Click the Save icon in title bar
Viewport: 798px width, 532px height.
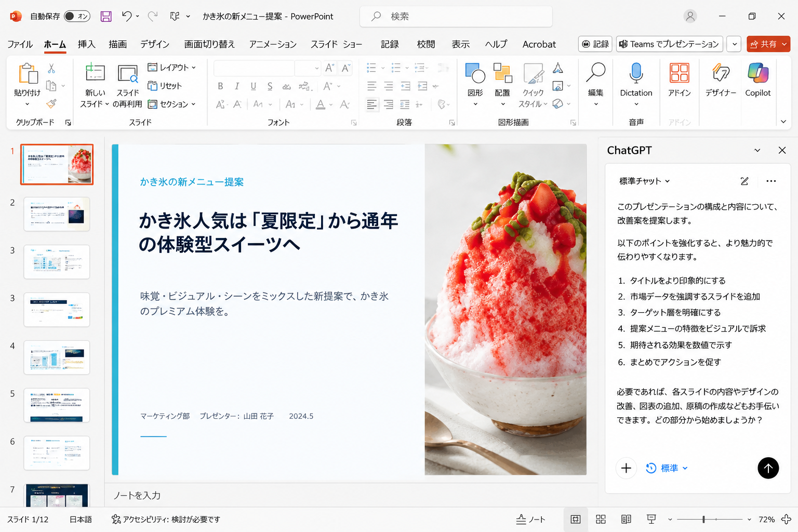tap(106, 17)
